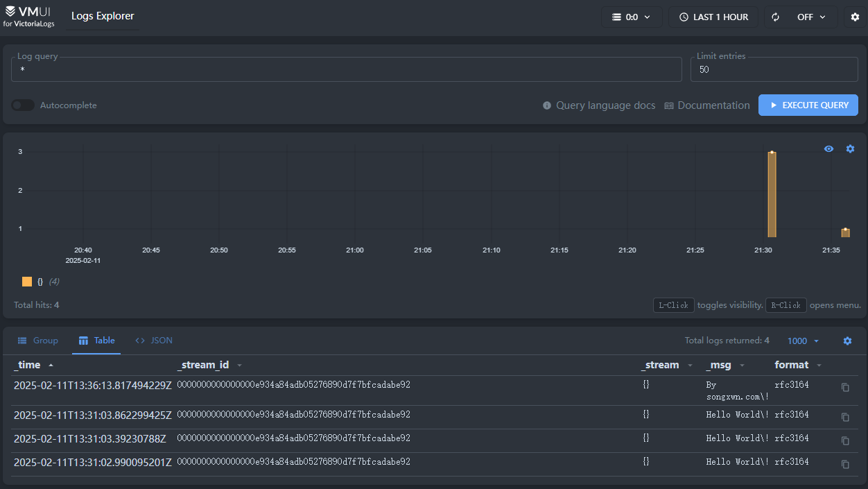Switch to the JSON tab
868x489 pixels.
[154, 341]
